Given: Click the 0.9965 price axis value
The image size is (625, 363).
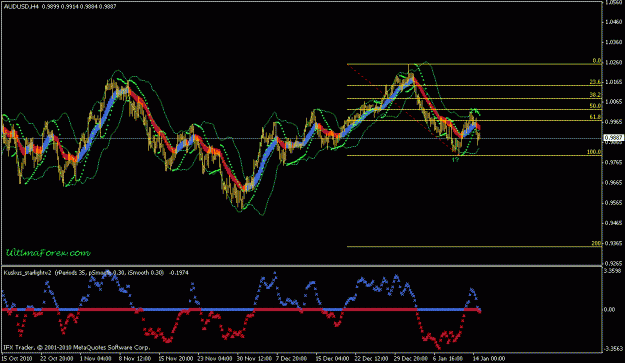Looking at the screenshot, I should point(614,122).
